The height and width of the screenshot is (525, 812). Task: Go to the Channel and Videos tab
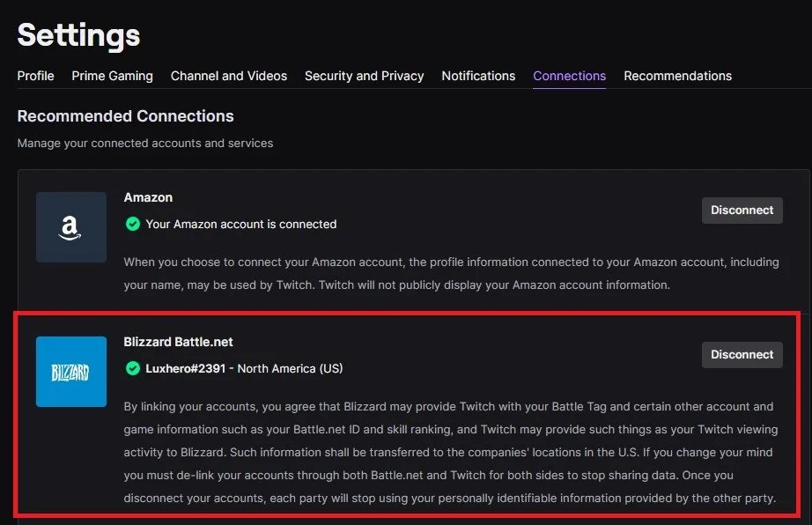pos(229,76)
